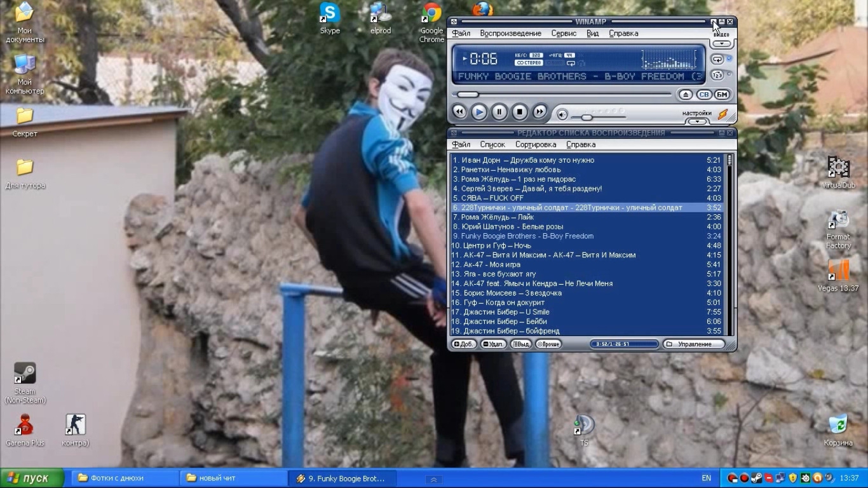Skip to next track in Winamp
This screenshot has width=868, height=488.
539,112
